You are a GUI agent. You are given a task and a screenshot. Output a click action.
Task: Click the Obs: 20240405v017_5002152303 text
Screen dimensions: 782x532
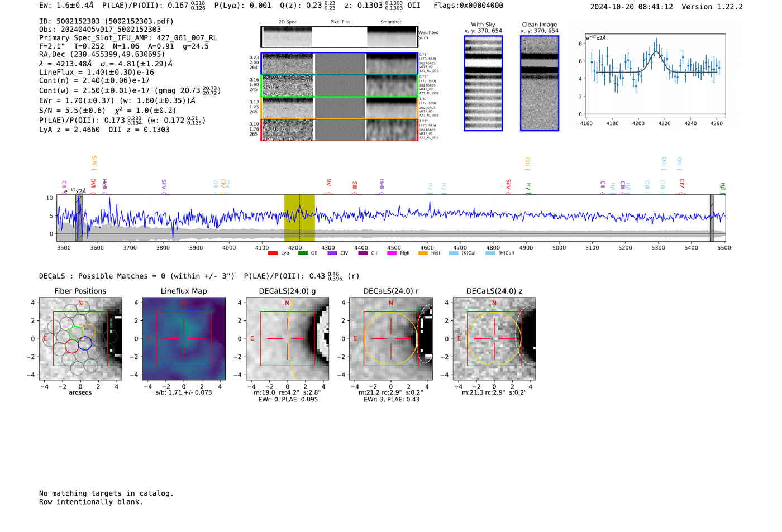click(100, 30)
